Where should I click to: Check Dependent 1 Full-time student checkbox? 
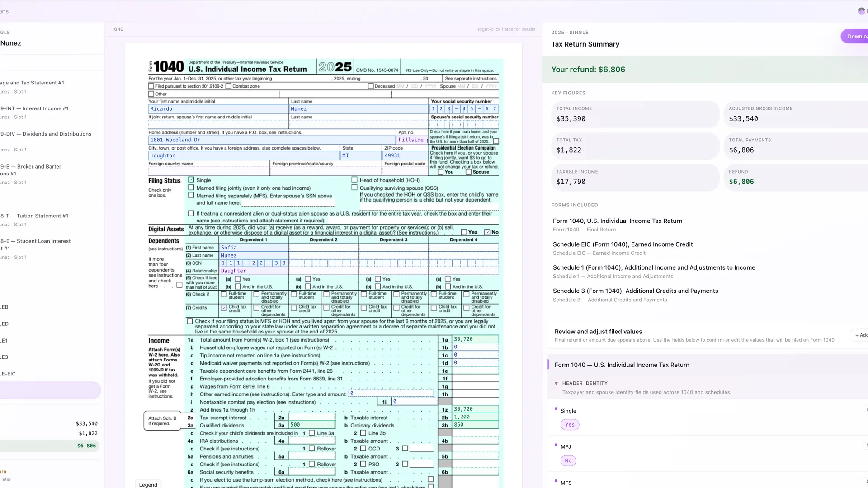223,294
